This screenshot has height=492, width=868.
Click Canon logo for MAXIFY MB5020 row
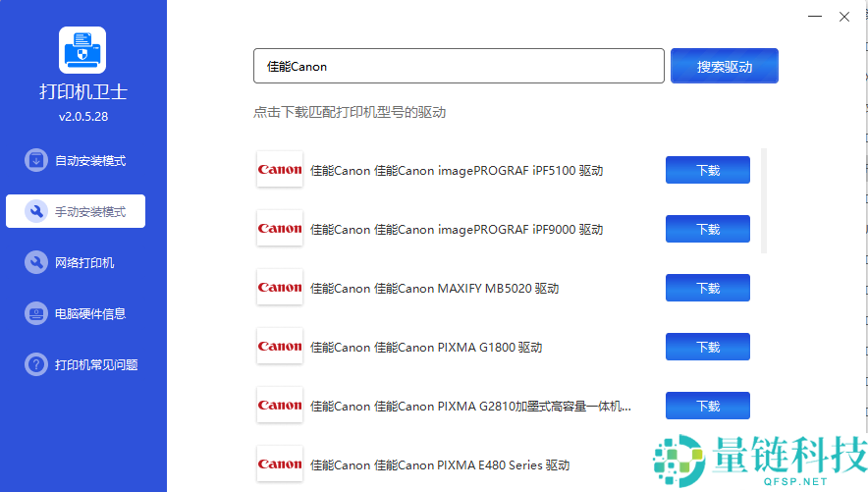(280, 287)
